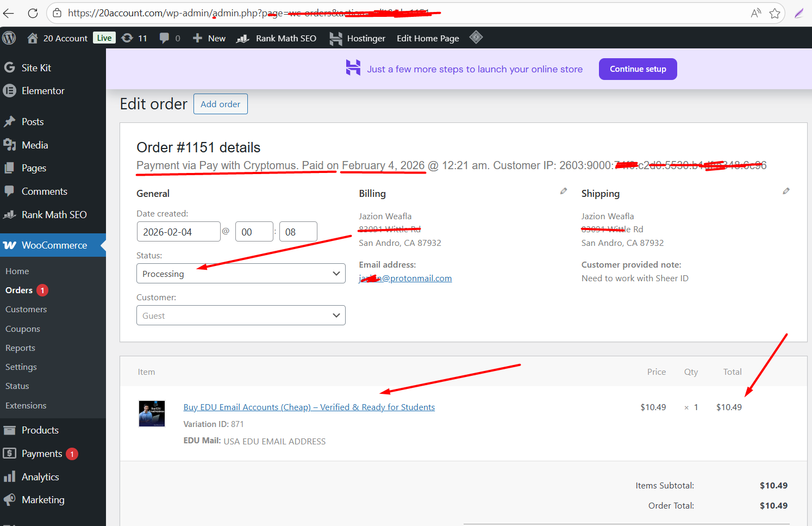Open the updates icon showing 11

point(128,38)
